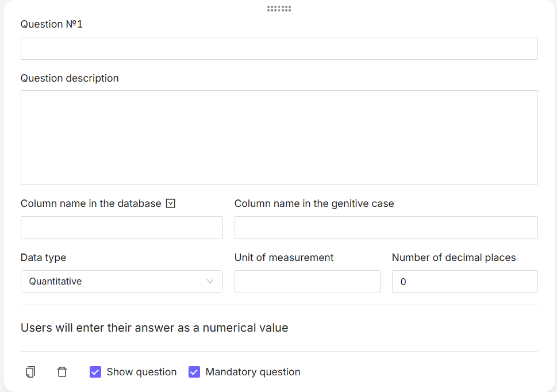Focus the Question №1 text field
Screen dimensions: 557x392
279,48
